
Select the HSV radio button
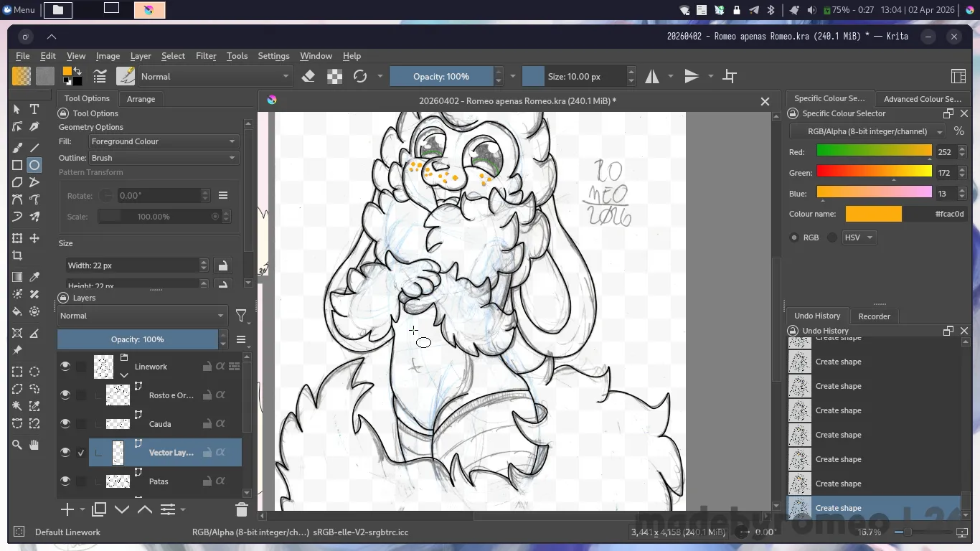832,237
